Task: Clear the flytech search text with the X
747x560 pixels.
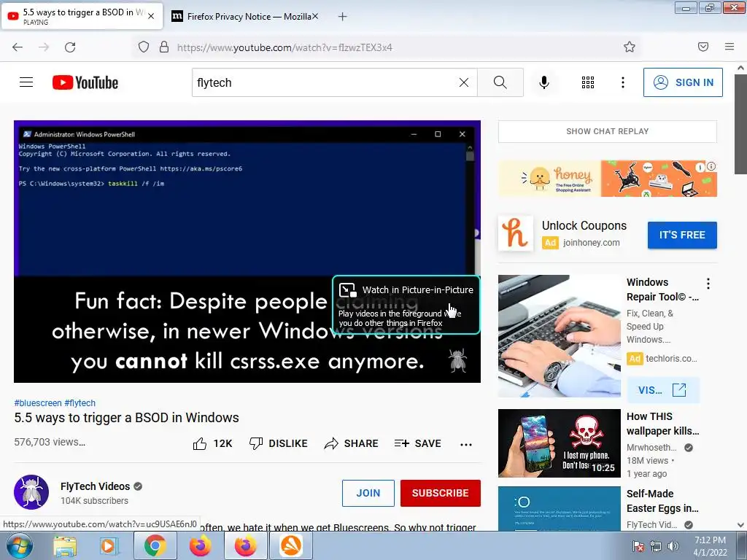Action: pyautogui.click(x=463, y=82)
